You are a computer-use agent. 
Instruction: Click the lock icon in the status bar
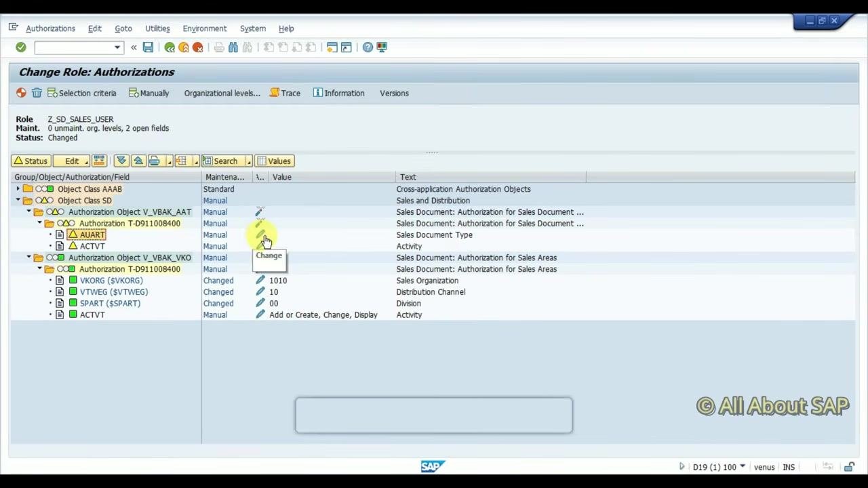pyautogui.click(x=849, y=467)
